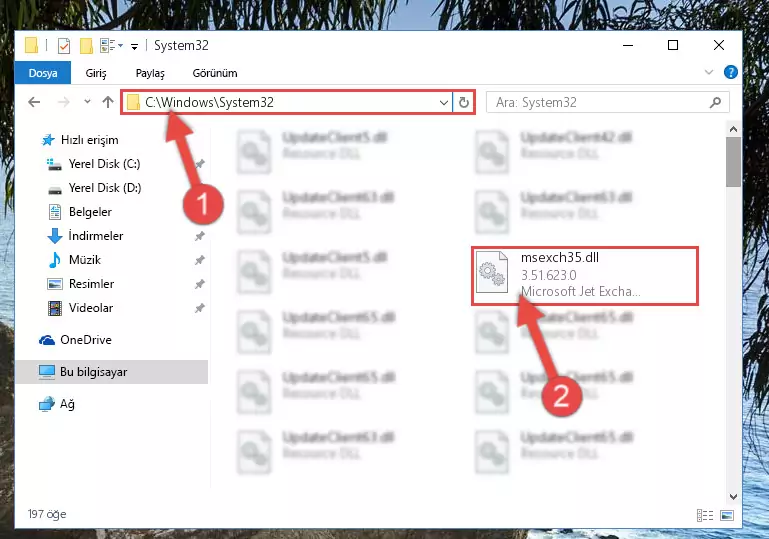Open Customize Quick Access Toolbar dropdown

134,47
